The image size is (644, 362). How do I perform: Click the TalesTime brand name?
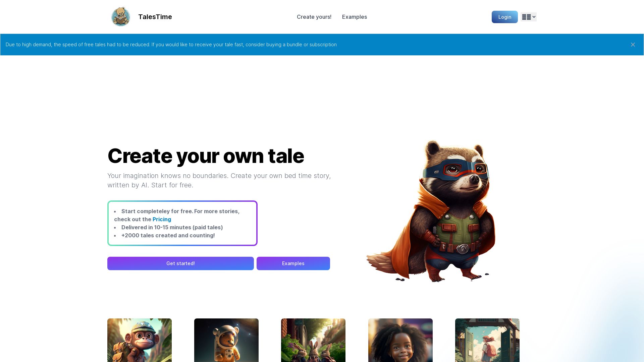pyautogui.click(x=155, y=17)
